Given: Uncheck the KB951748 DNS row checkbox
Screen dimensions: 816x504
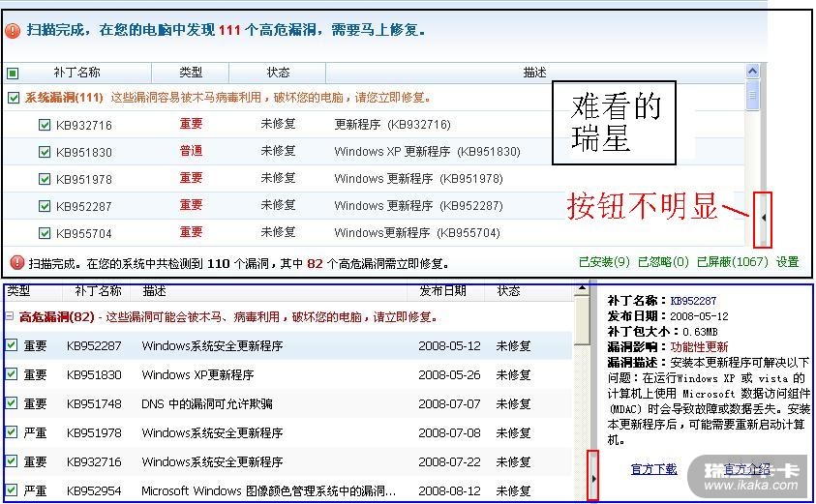Looking at the screenshot, I should [x=12, y=403].
